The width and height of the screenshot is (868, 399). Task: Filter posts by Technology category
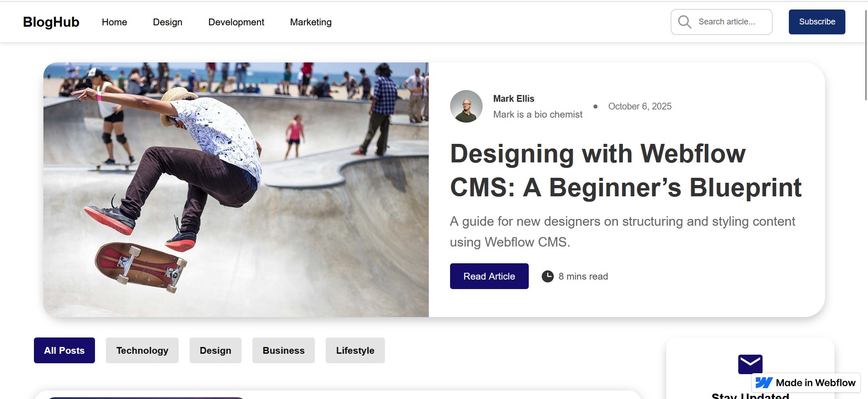(x=142, y=351)
